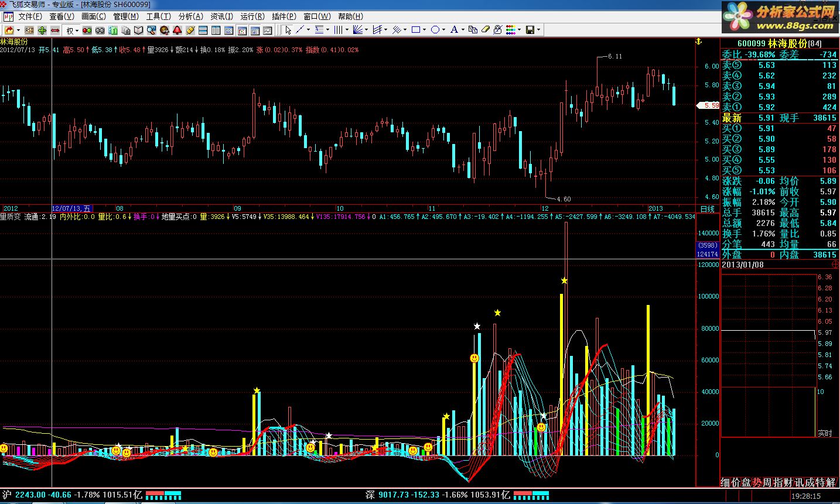The image size is (840, 504).
Task: Expand the color palette dropdown arrow
Action: tap(519, 30)
